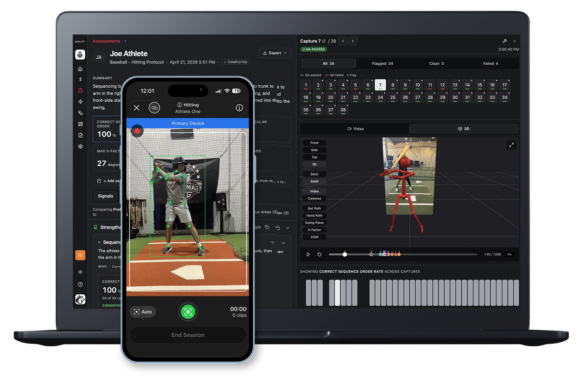The width and height of the screenshot is (588, 382).
Task: Open the Export dropdown
Action: click(x=275, y=53)
